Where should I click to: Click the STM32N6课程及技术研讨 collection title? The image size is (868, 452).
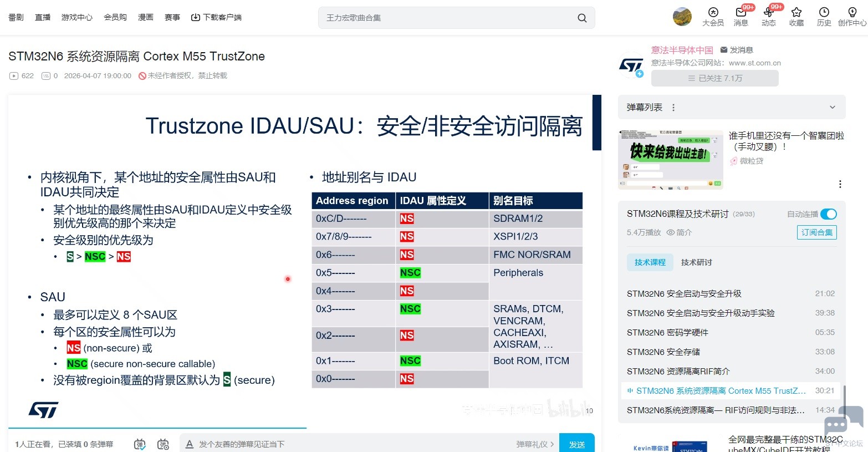click(677, 214)
